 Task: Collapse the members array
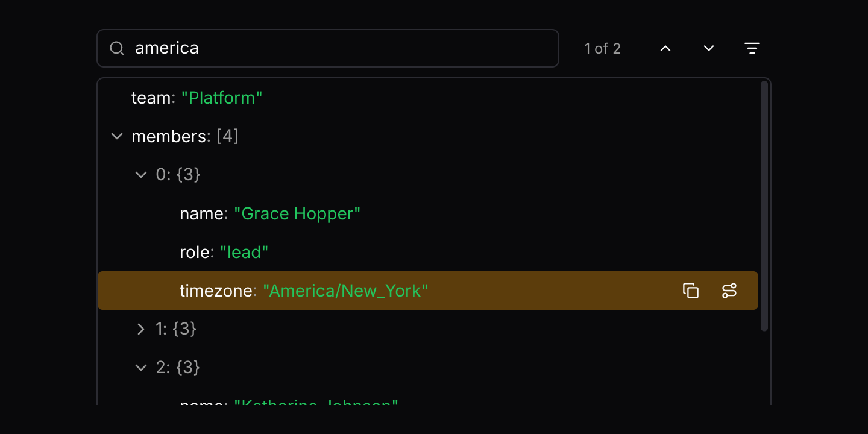point(117,136)
